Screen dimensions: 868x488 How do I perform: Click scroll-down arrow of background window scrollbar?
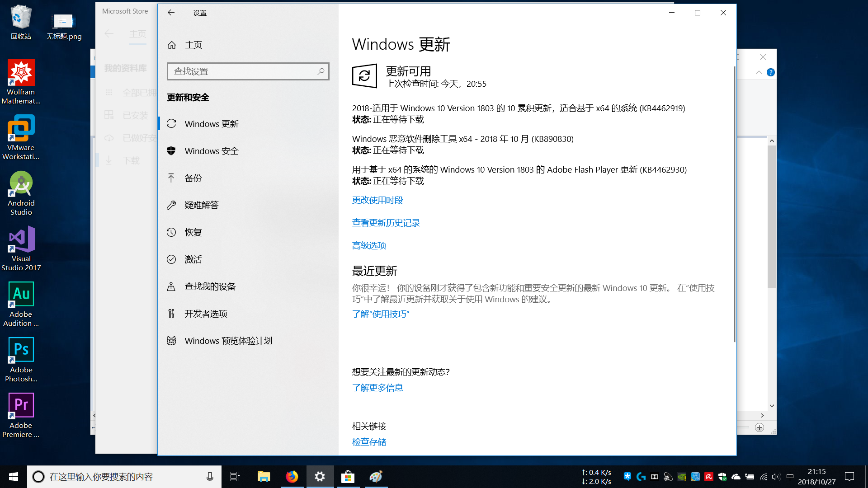coord(772,406)
